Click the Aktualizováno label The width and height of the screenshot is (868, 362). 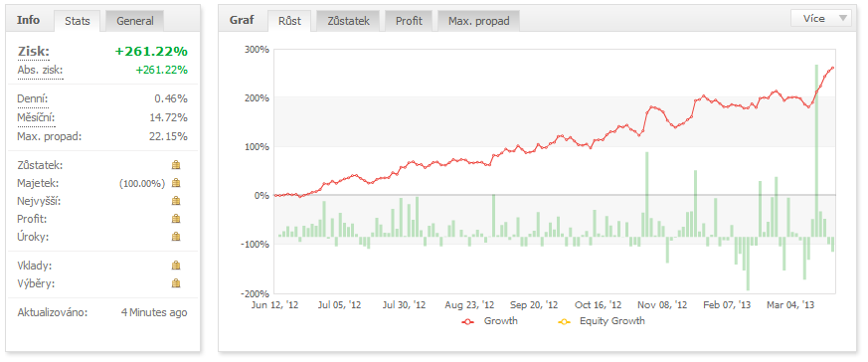coord(53,312)
